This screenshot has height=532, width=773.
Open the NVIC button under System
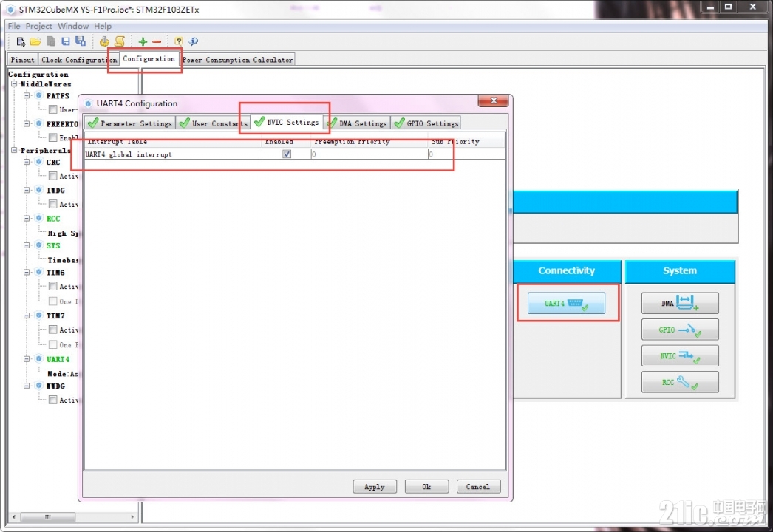tap(680, 355)
